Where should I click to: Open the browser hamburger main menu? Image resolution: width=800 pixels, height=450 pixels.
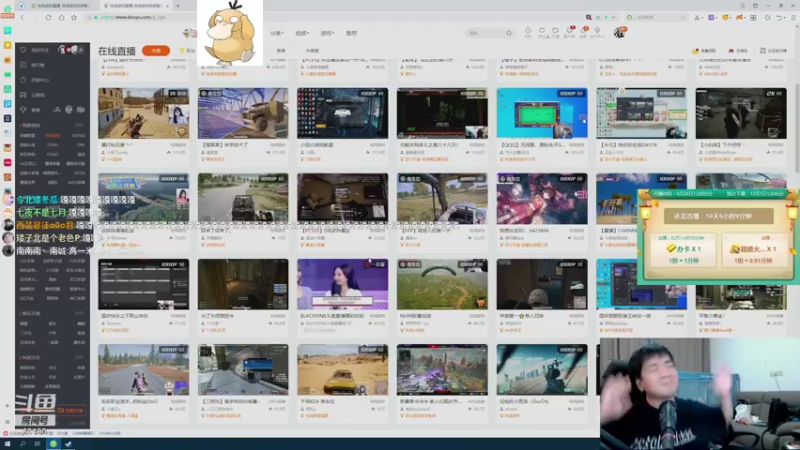793,17
